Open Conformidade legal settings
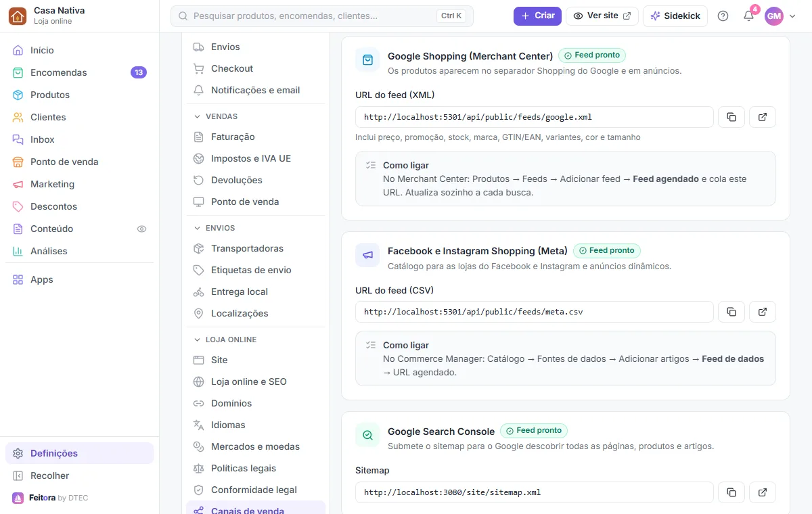Image resolution: width=812 pixels, height=514 pixels. coord(256,490)
